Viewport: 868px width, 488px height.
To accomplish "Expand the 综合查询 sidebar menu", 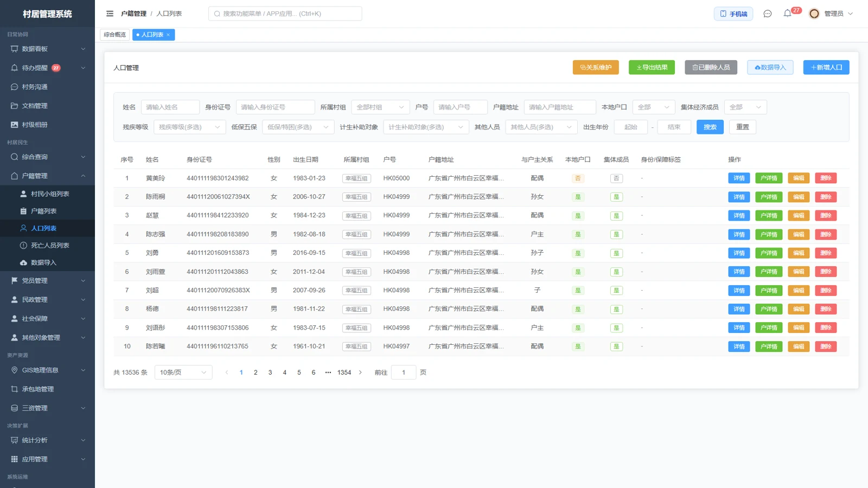I will pyautogui.click(x=47, y=157).
